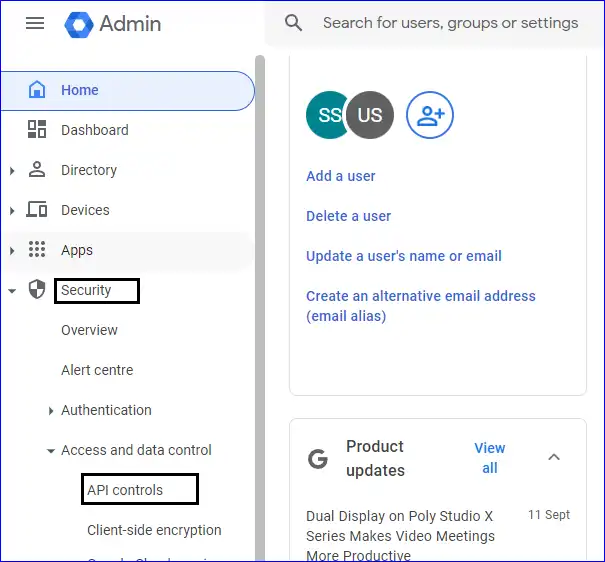Open the Dual Display on Poly Studio X update
605x562 pixels.
coord(400,536)
